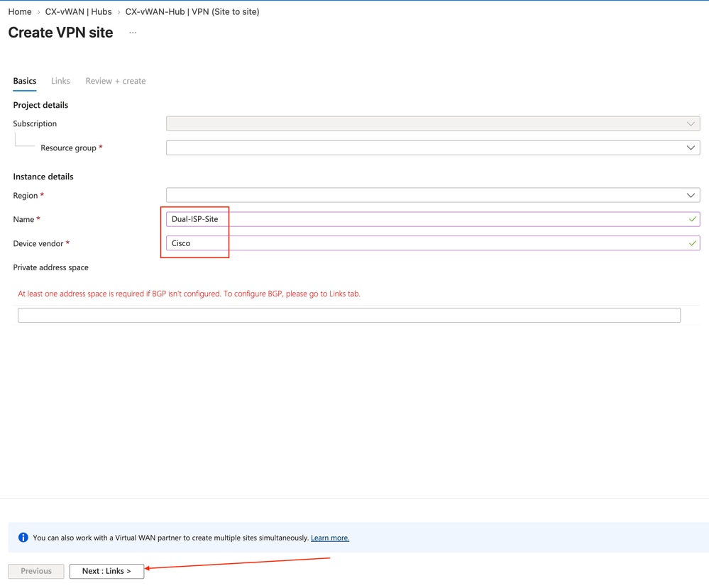
Task: Expand the Region dropdown
Action: (x=433, y=195)
